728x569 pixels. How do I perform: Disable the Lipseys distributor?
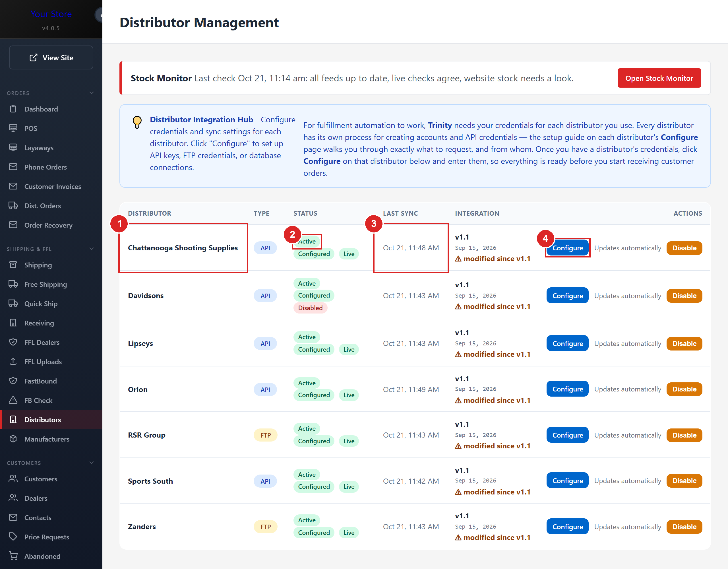tap(684, 344)
